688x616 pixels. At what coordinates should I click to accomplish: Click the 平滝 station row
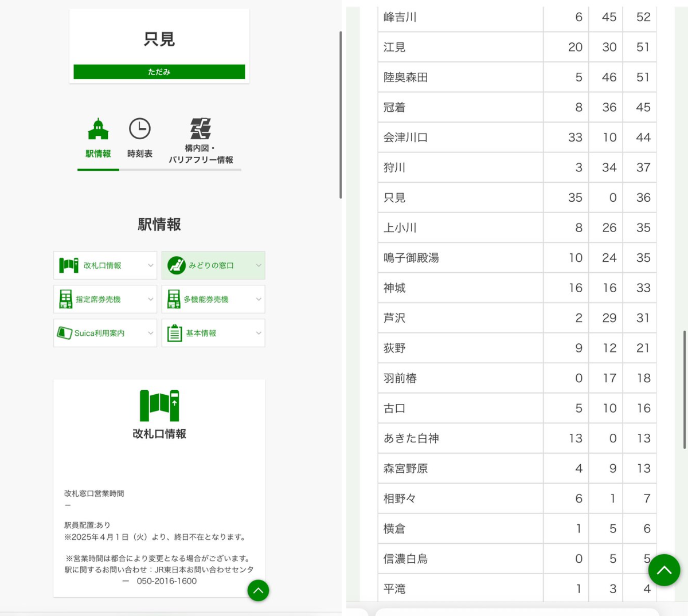pos(517,588)
